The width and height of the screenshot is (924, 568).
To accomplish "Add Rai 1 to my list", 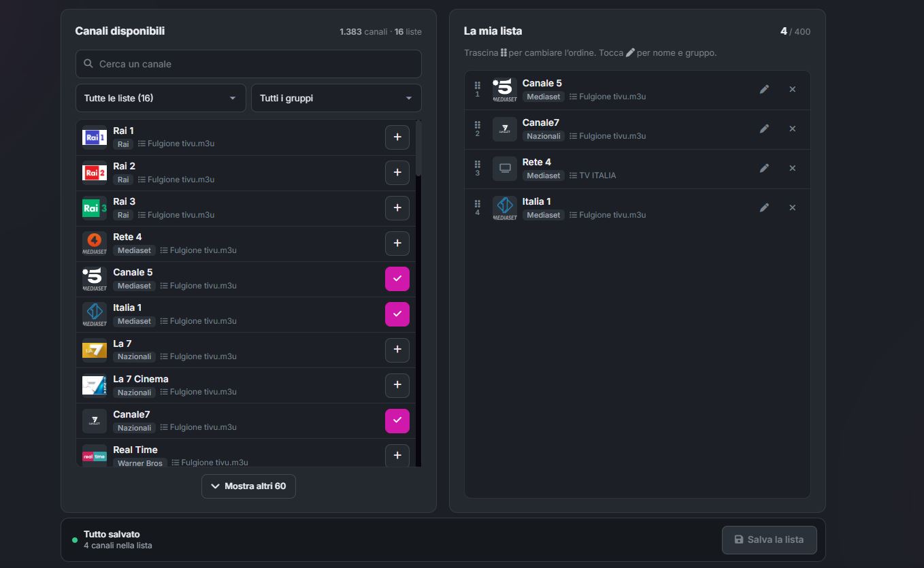I will point(397,137).
